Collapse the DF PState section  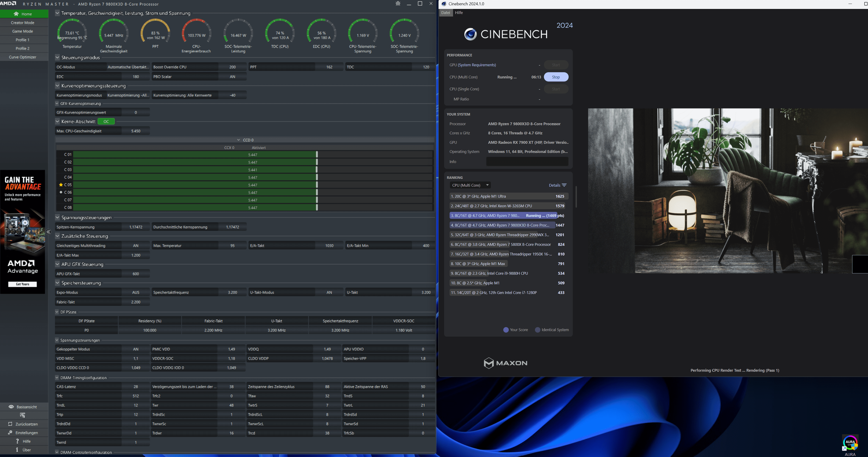57,312
